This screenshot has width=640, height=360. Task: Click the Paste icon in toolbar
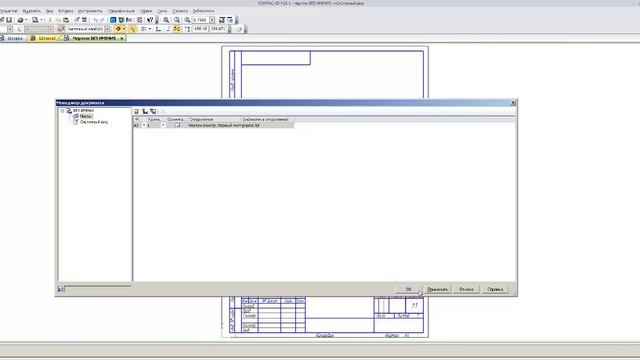pos(66,20)
